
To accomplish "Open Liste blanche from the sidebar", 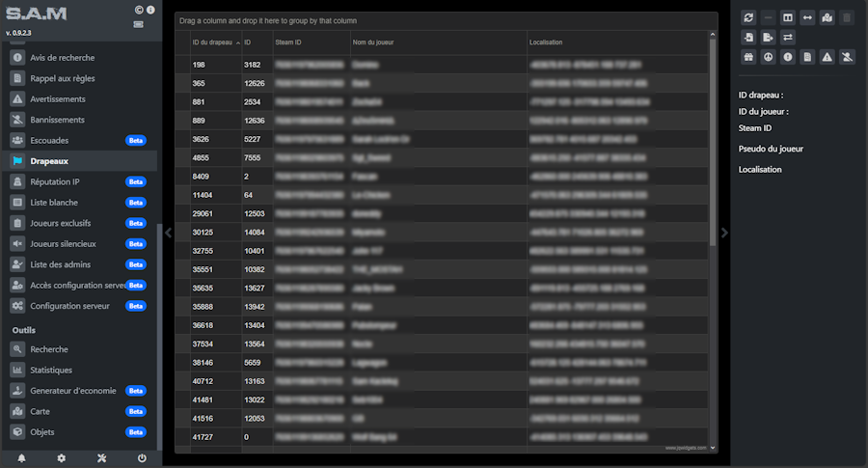I will tap(54, 203).
